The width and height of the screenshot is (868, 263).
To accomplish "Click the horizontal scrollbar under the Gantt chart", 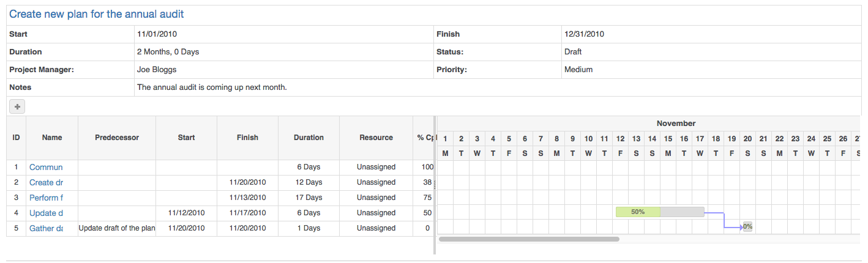I will pos(529,239).
